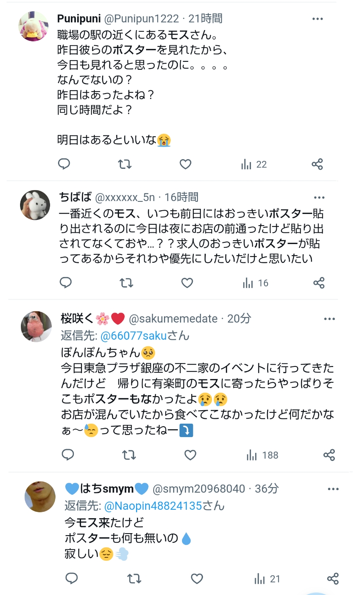Open ちばば's rabbit profile picture

pos(35,205)
